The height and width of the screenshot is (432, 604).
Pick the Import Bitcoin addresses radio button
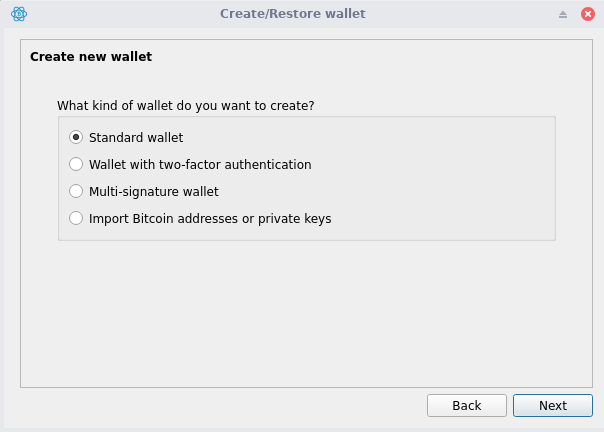(76, 218)
